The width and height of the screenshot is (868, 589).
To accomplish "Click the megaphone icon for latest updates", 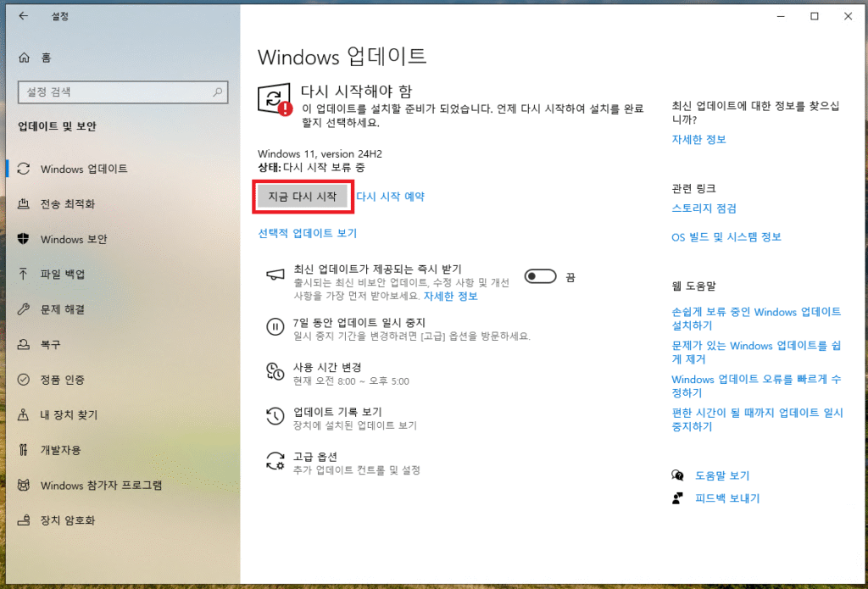I will coord(275,275).
